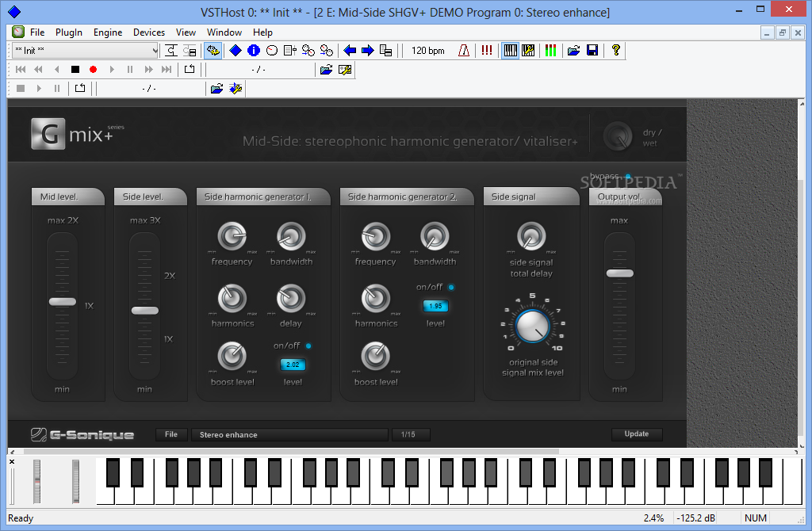Open wave player settings wrench icon
The width and height of the screenshot is (812, 531).
(x=345, y=70)
